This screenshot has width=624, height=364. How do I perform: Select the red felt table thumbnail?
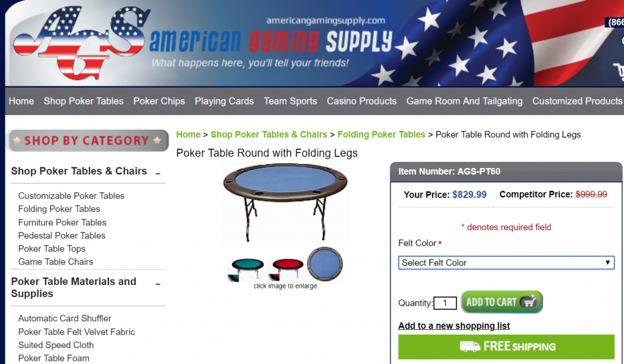tap(286, 268)
